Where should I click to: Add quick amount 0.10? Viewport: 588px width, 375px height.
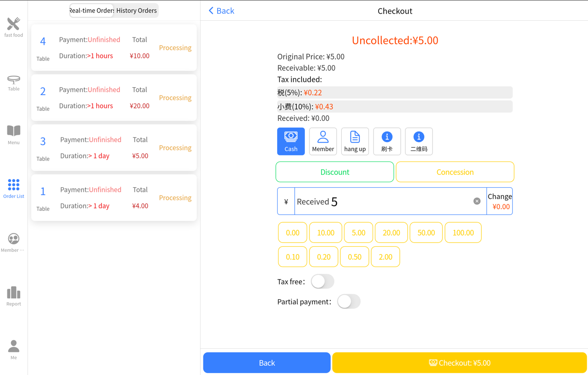click(292, 257)
